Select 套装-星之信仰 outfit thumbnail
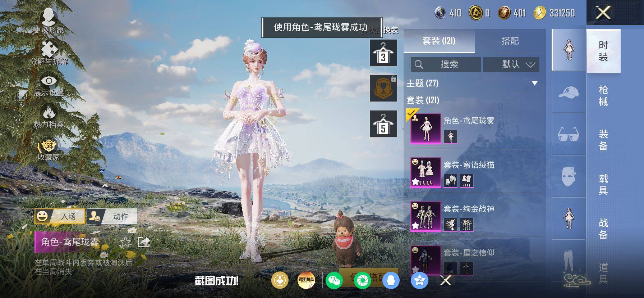This screenshot has height=298, width=644. tap(426, 260)
